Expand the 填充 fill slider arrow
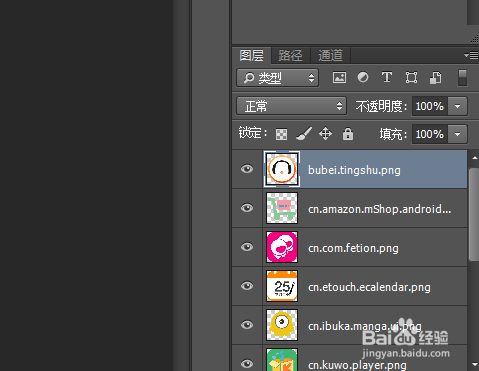The image size is (479, 371). tap(458, 134)
